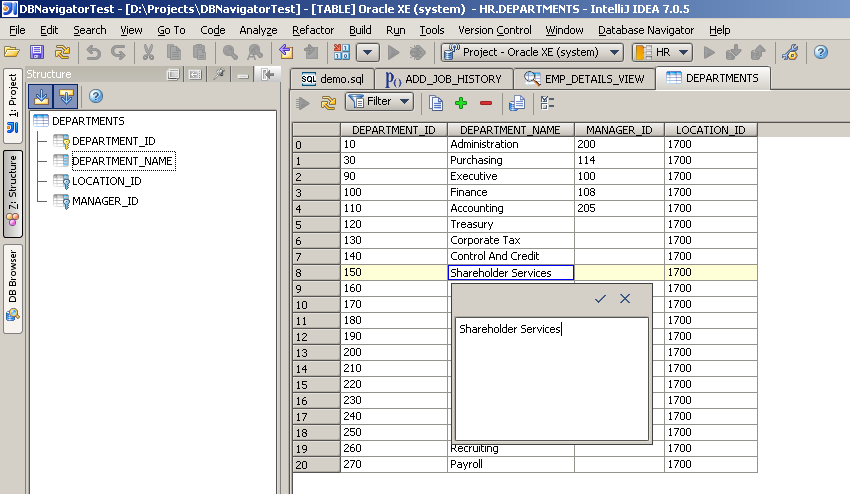Toggle Autoscroll to Source in Structure panel
This screenshot has width=850, height=494.
[x=41, y=97]
